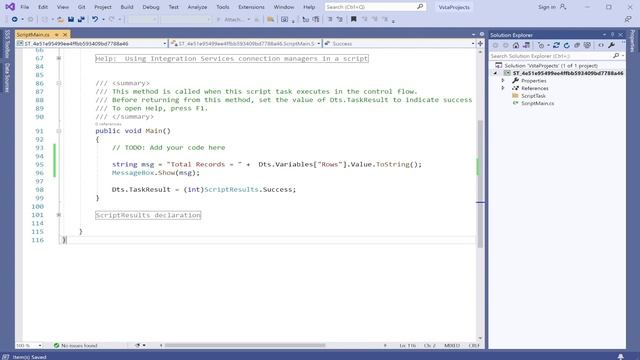
Task: Refresh the Solution Explorer
Action: (x=567, y=45)
